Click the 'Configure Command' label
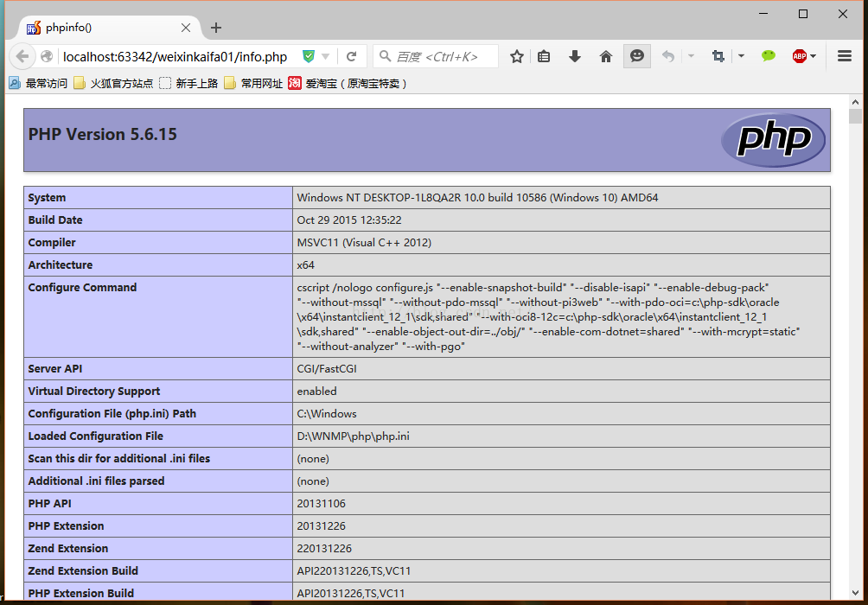Screen dimensions: 868x605 click(x=82, y=287)
